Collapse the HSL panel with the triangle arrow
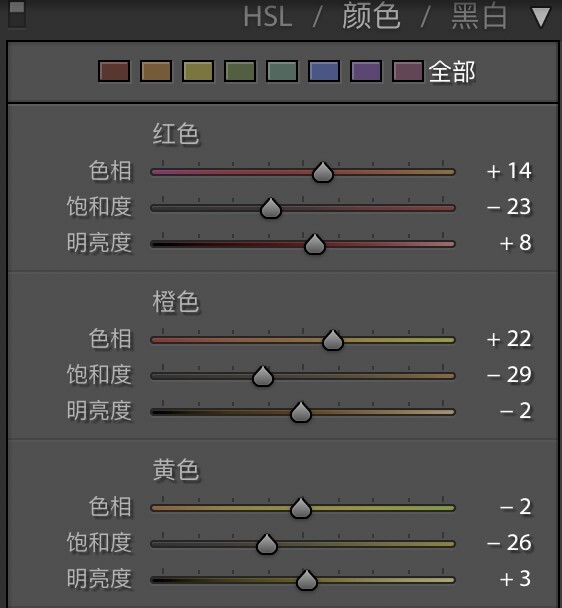The image size is (562, 608). pos(541,17)
